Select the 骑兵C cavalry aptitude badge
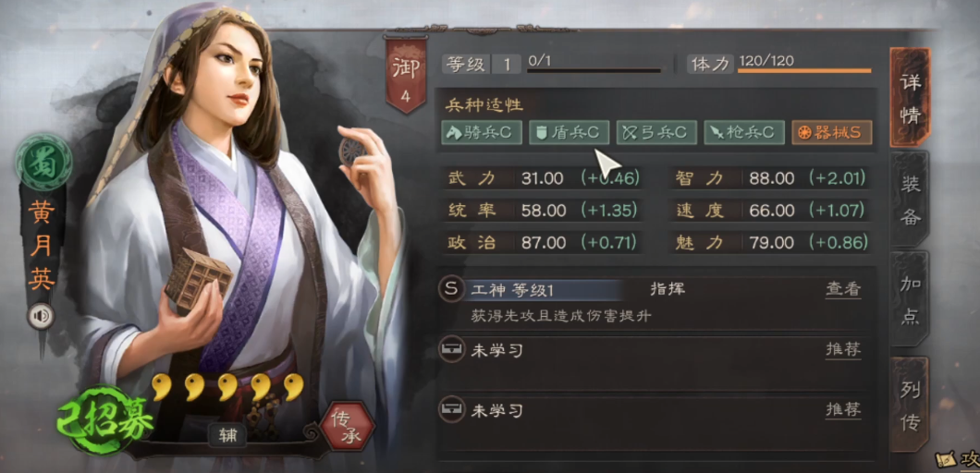This screenshot has width=980, height=473. 482,132
